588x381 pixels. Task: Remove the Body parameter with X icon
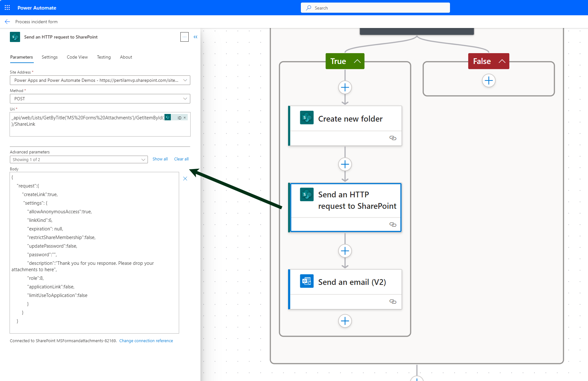point(185,179)
